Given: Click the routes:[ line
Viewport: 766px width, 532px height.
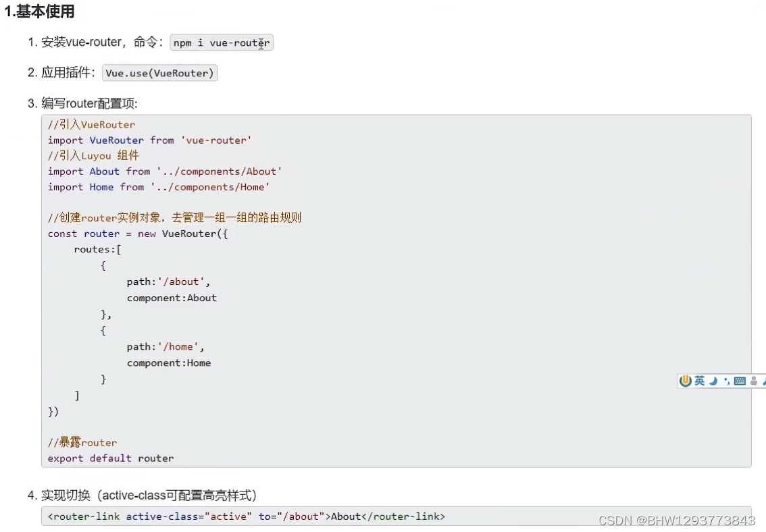Looking at the screenshot, I should 98,249.
